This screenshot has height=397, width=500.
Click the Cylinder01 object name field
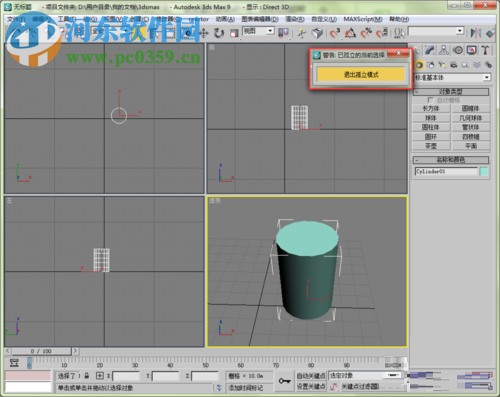coord(446,171)
